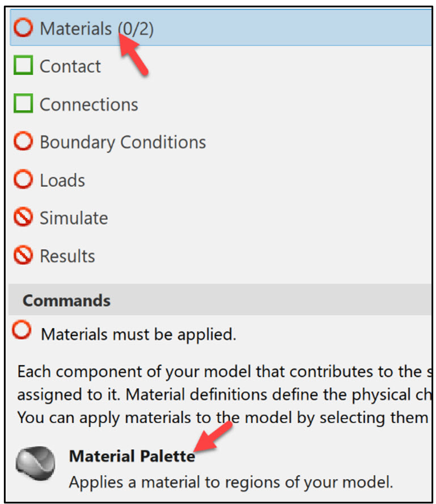The width and height of the screenshot is (436, 504).
Task: Click the red circle icon beside Materials
Action: point(24,28)
